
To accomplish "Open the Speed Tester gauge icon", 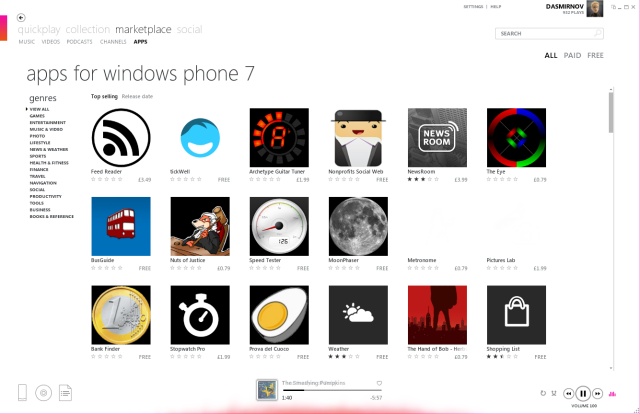I will (x=279, y=226).
